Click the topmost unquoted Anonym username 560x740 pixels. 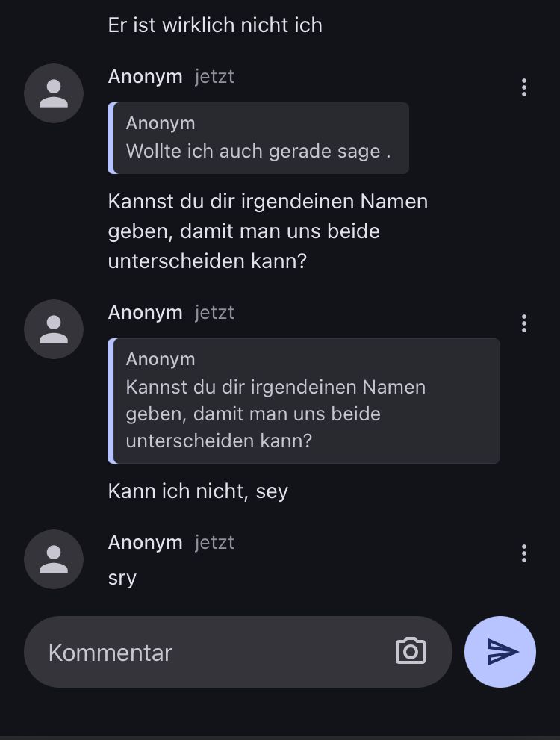[145, 76]
